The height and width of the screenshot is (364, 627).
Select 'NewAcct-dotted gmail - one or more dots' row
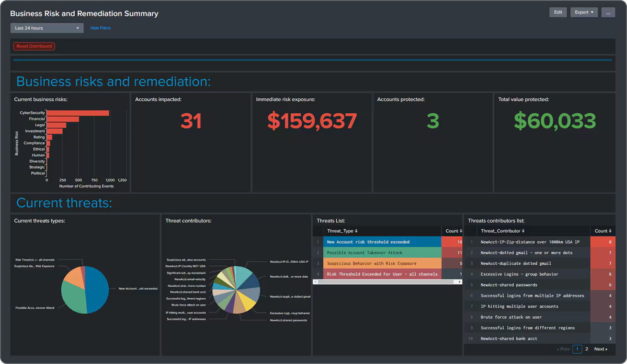coord(540,253)
